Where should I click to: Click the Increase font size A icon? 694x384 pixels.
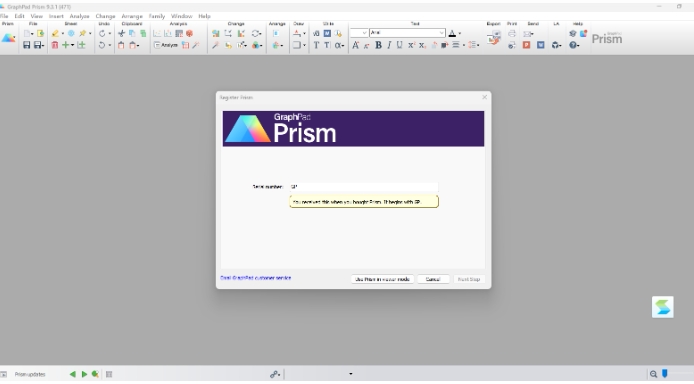pyautogui.click(x=355, y=45)
